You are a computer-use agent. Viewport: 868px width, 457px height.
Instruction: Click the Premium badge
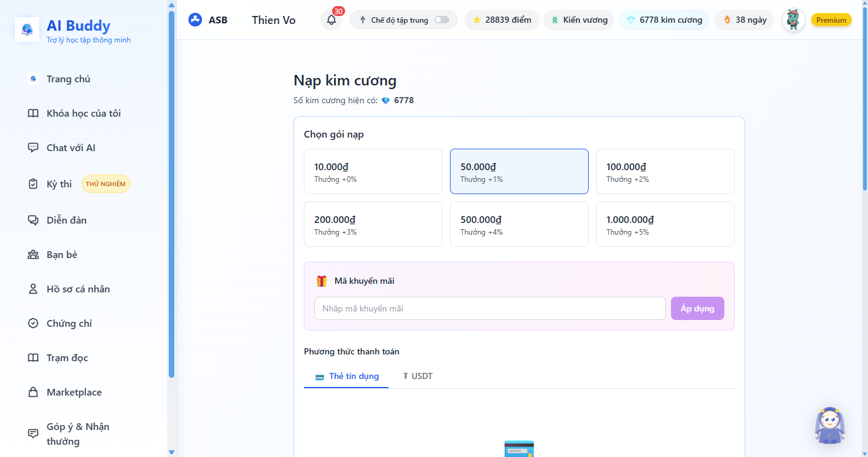[831, 20]
